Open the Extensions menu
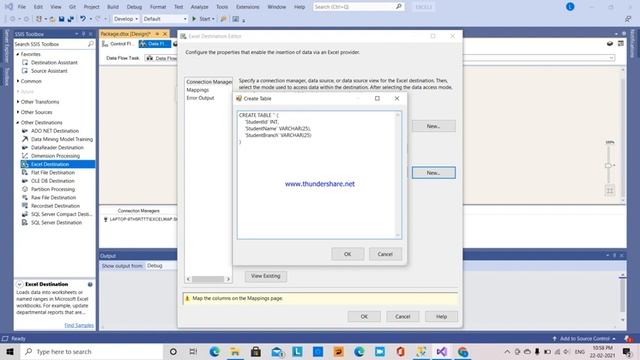The width and height of the screenshot is (640, 360). (x=247, y=7)
